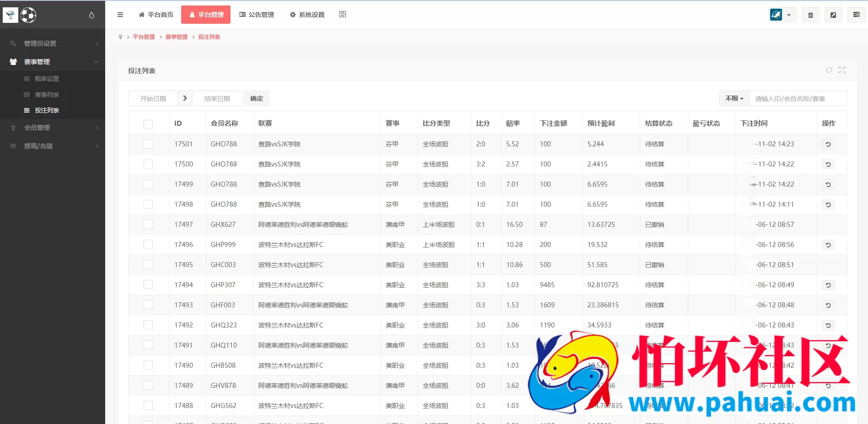Image resolution: width=868 pixels, height=424 pixels.
Task: Click the 投注列表 breadcrumb link
Action: click(x=209, y=37)
